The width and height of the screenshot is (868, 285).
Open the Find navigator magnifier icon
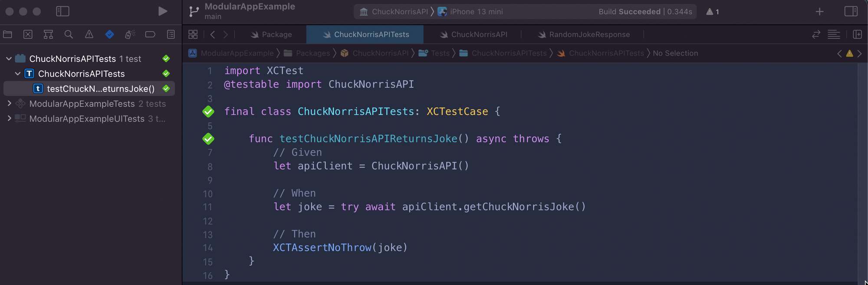click(x=69, y=34)
